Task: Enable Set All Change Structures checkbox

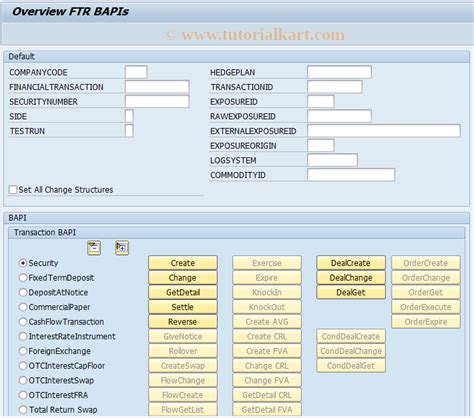Action: click(x=13, y=190)
